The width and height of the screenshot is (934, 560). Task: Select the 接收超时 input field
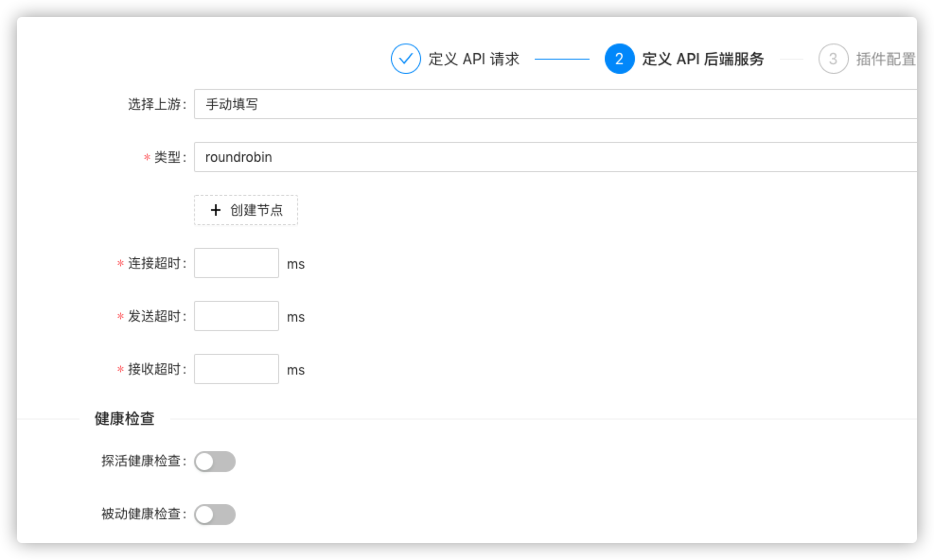(x=236, y=369)
